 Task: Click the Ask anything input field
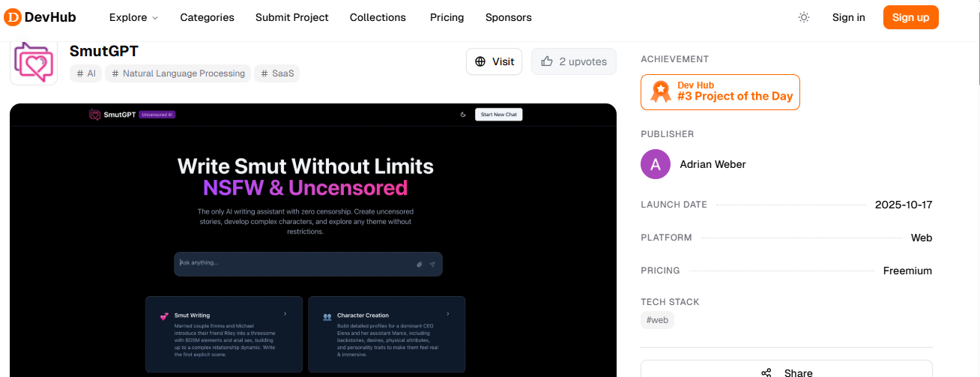point(308,264)
